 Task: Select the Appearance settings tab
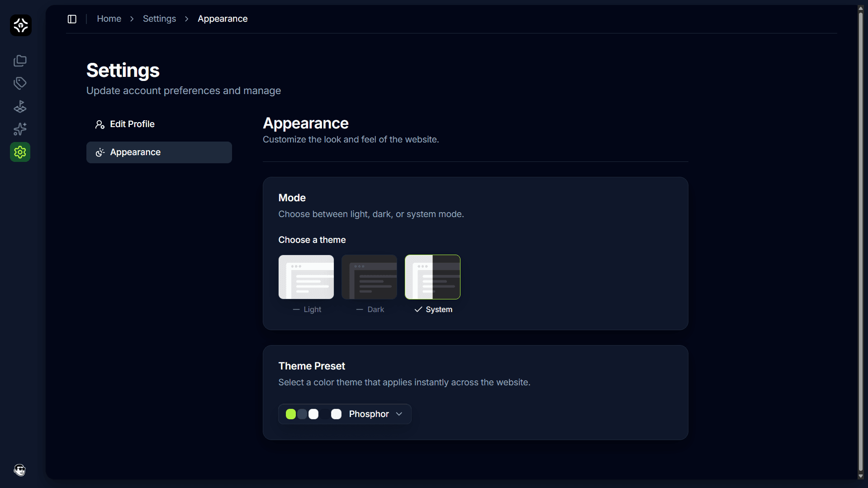click(159, 152)
